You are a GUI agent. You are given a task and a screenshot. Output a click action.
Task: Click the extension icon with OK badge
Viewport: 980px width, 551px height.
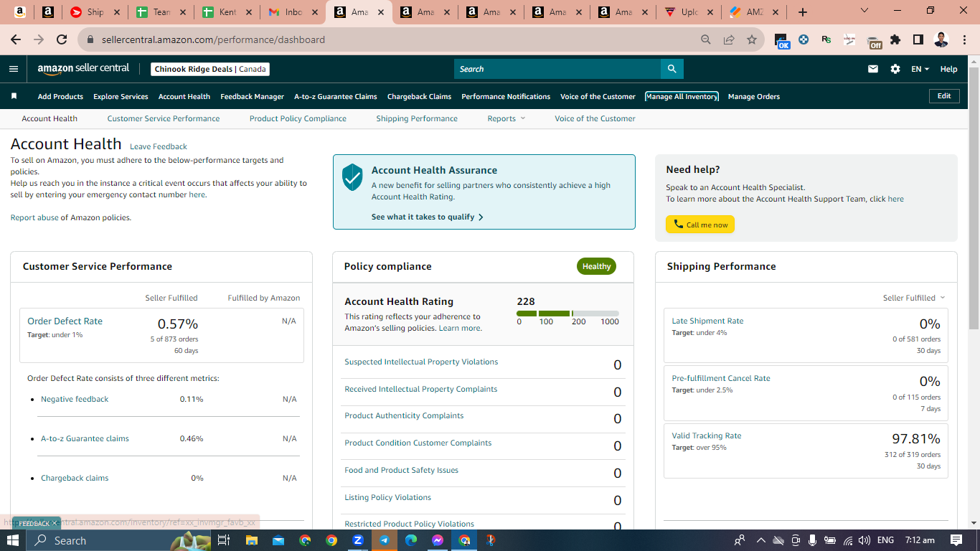[x=782, y=41]
